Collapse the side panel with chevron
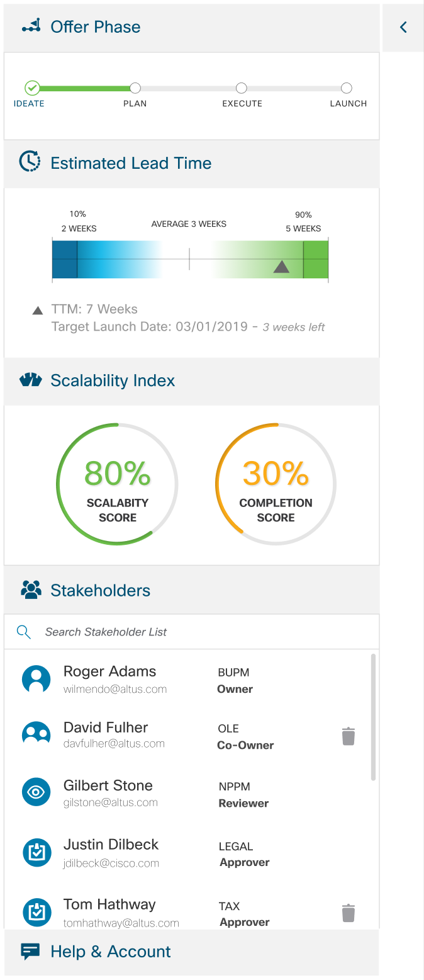Image resolution: width=424 pixels, height=980 pixels. pyautogui.click(x=403, y=27)
